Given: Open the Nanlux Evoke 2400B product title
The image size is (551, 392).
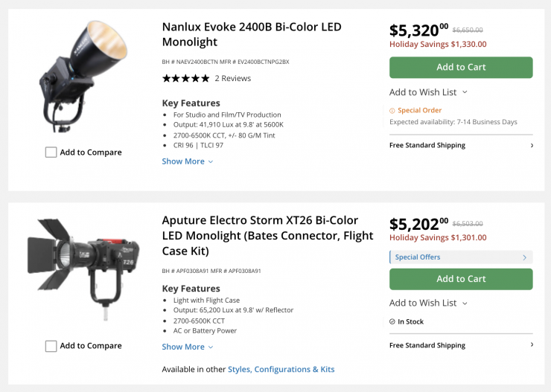Looking at the screenshot, I should [252, 34].
